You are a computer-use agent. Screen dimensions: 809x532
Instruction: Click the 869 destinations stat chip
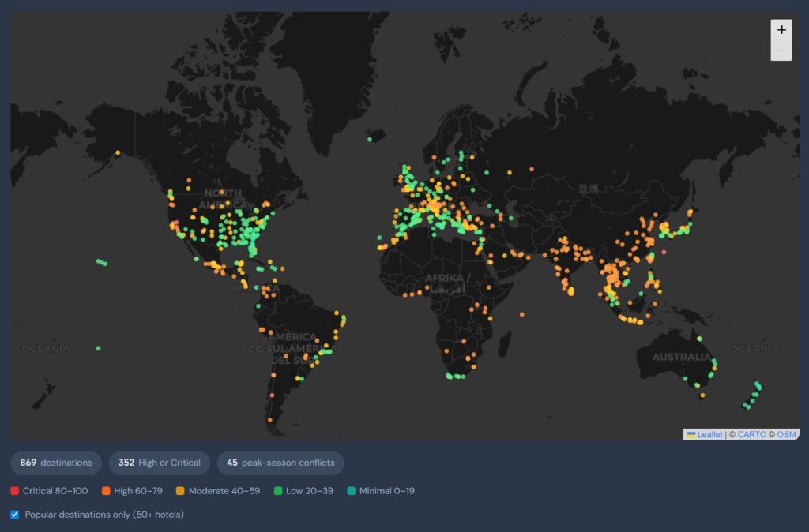[55, 463]
